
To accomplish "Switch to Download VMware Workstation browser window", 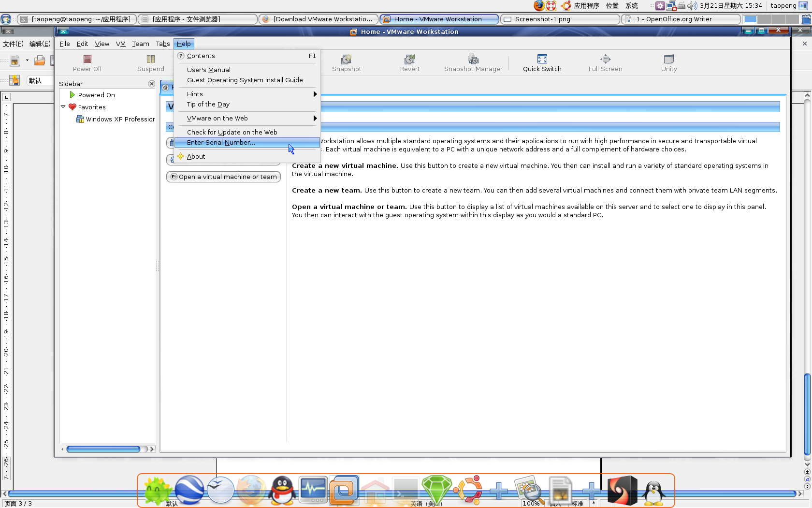I will point(318,19).
